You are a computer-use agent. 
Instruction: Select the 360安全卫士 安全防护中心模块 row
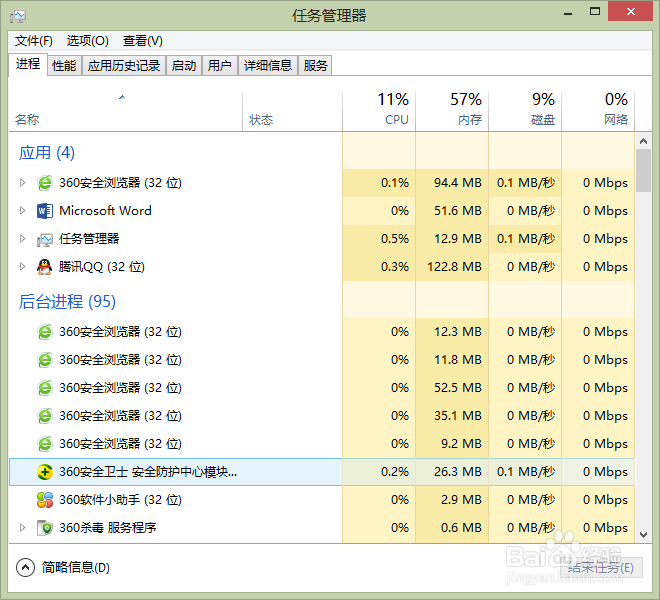coord(322,472)
